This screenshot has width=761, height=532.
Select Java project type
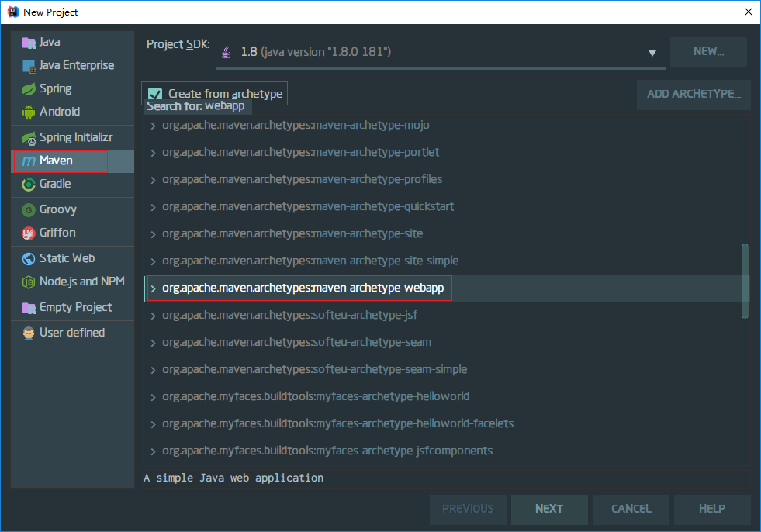[72, 42]
